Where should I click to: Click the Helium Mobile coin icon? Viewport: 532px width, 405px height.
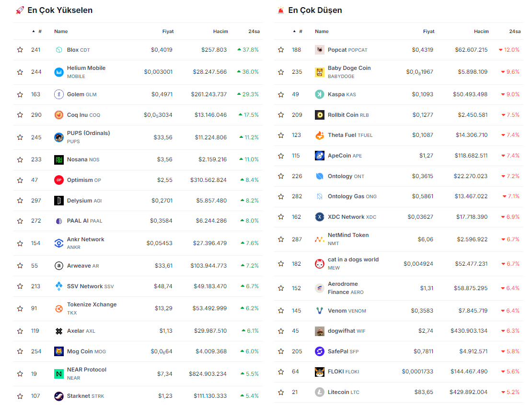59,72
